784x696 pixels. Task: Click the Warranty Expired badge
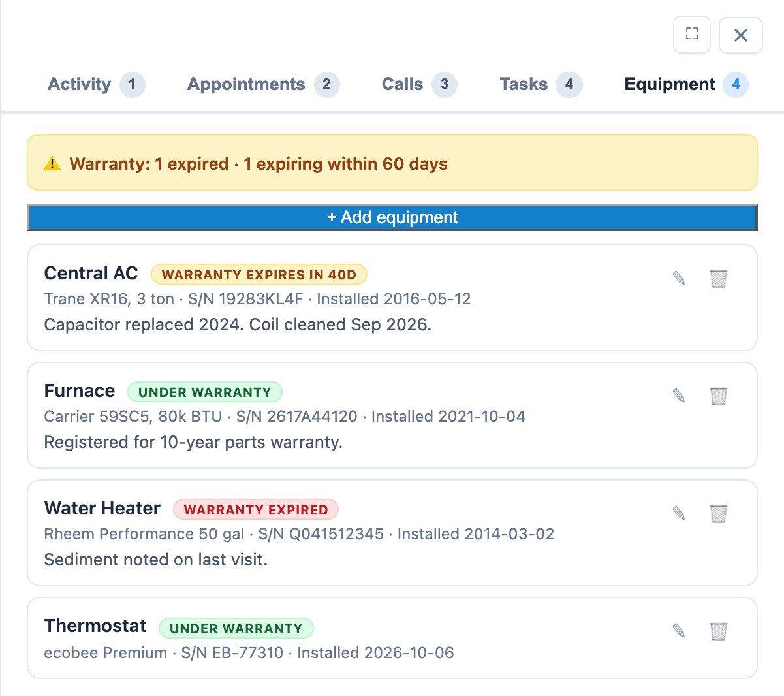(x=256, y=510)
